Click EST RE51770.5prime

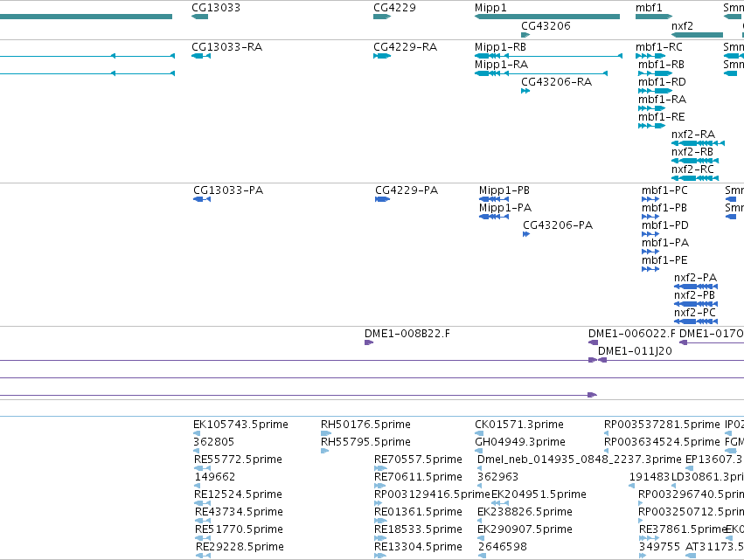point(203,538)
